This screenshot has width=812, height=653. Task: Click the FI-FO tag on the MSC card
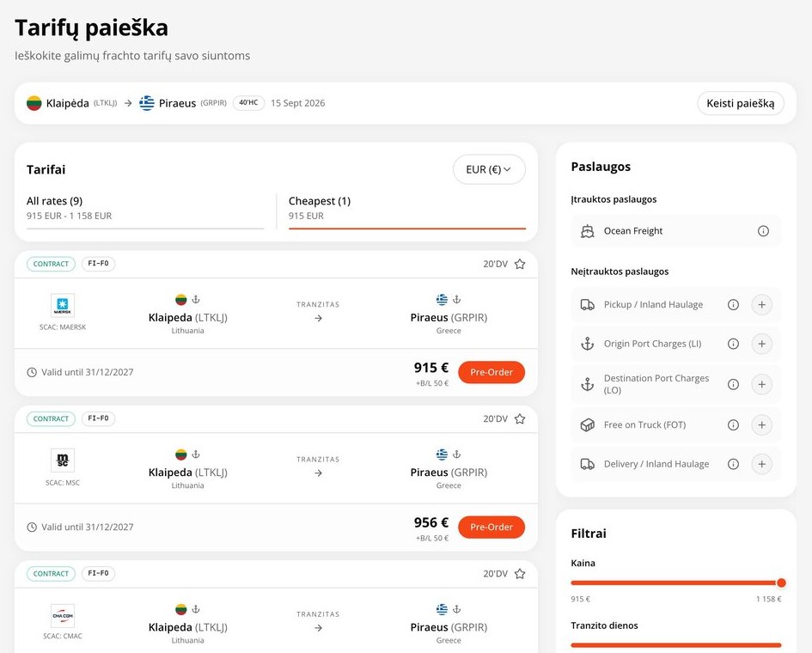point(99,418)
